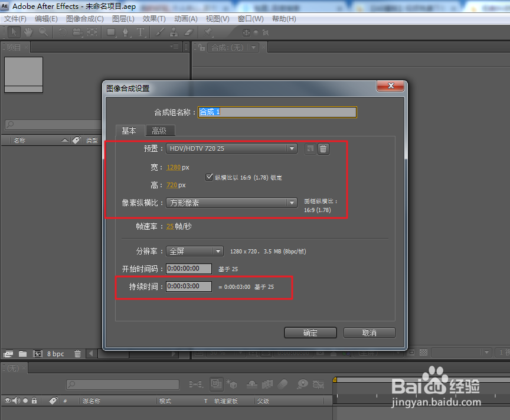Click the local axis mode icon

tap(246, 32)
